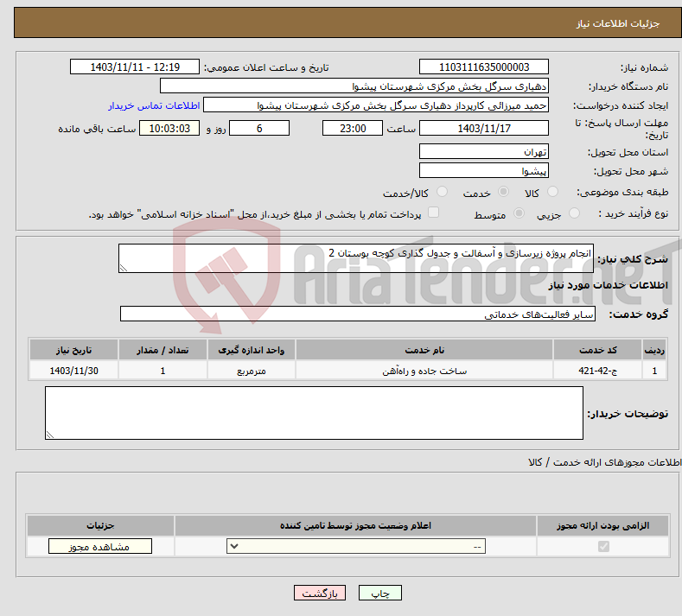Click the اطلاعات مجوزهای ارائه خدمت heading
Image resolution: width=682 pixels, height=616 pixels.
[604, 462]
